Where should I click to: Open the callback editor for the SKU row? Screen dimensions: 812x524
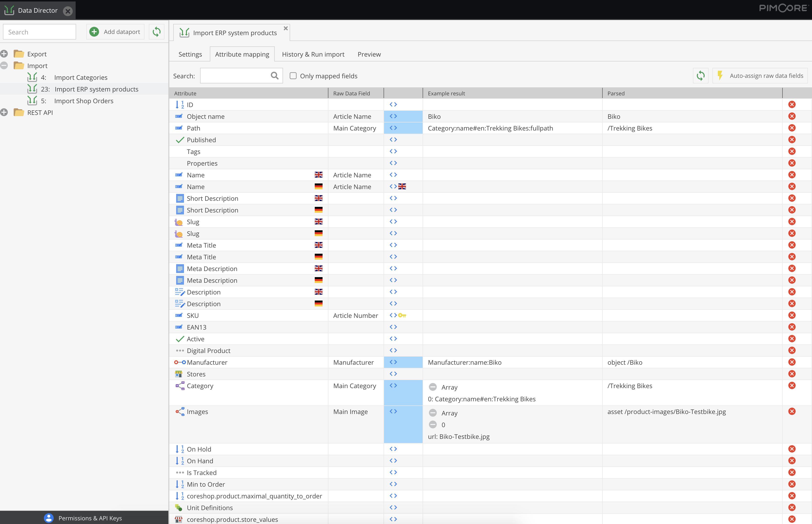pyautogui.click(x=393, y=315)
